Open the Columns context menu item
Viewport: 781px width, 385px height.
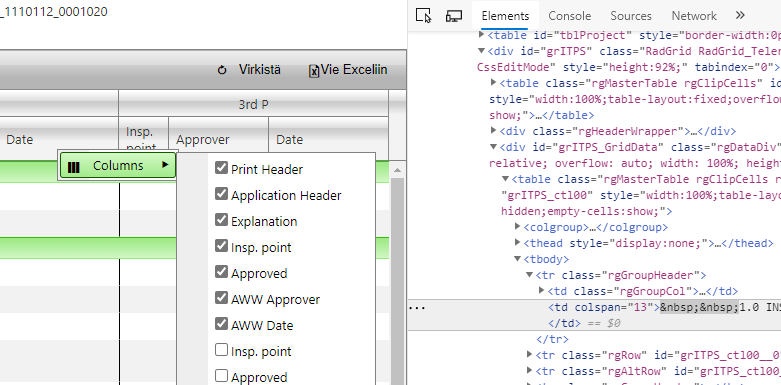point(118,166)
